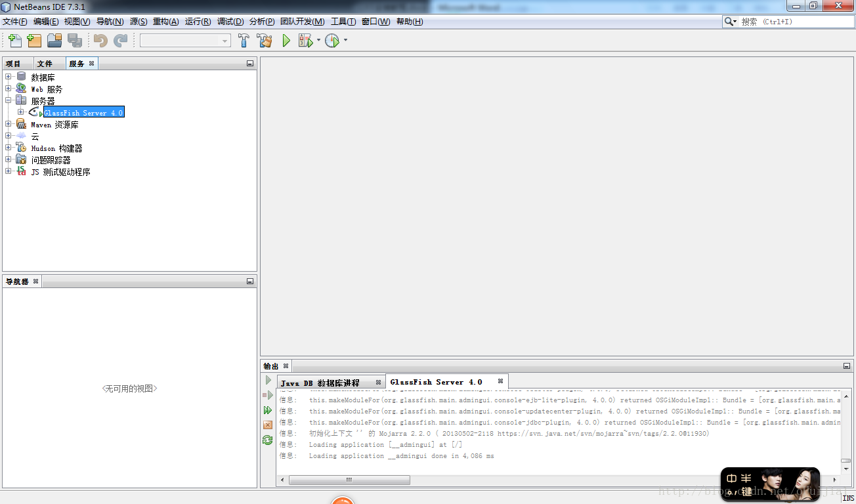Click the New Project toolbar icon
This screenshot has height=504, width=856.
34,41
